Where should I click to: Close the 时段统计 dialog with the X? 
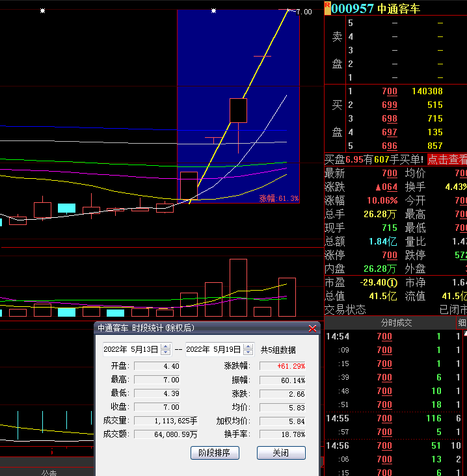(x=312, y=328)
